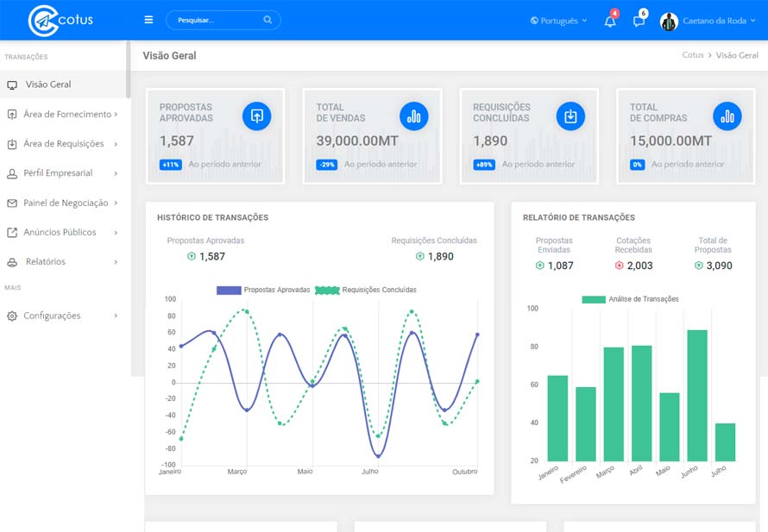Open the notifications bell icon

(610, 21)
